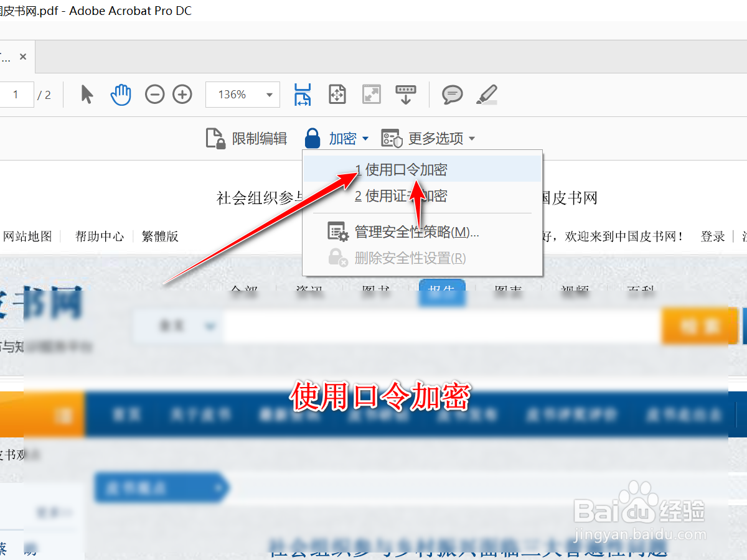This screenshot has width=747, height=560.
Task: Click the fit one full page icon
Action: 336,94
